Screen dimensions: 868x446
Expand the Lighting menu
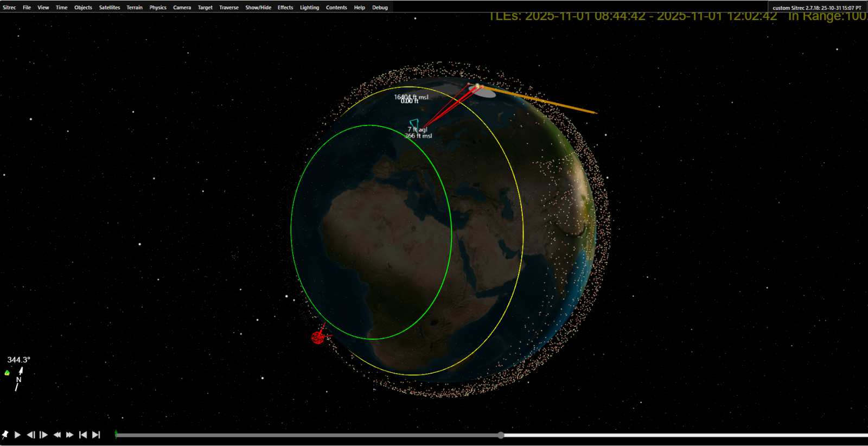309,8
